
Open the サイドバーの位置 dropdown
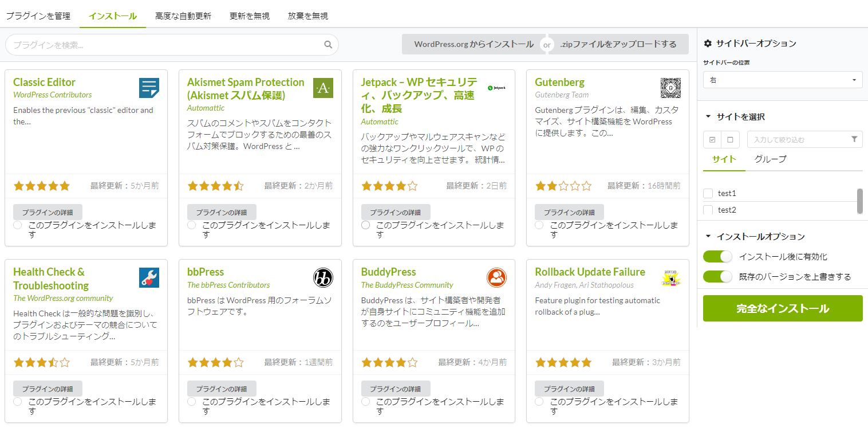click(783, 80)
